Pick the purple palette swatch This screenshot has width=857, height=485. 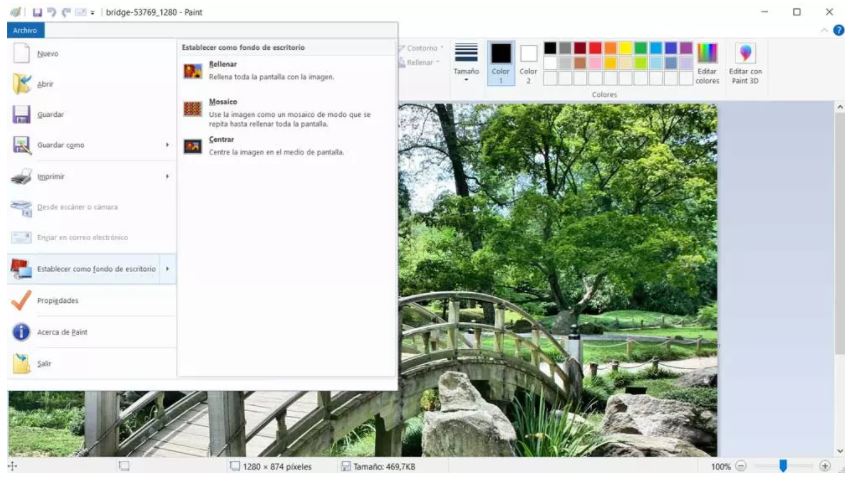click(686, 48)
